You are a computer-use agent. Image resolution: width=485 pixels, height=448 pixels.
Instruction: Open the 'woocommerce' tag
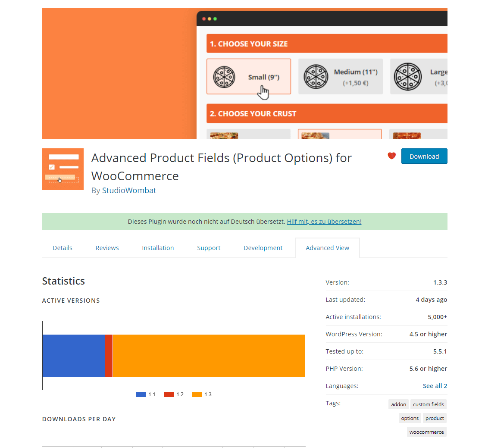click(426, 432)
